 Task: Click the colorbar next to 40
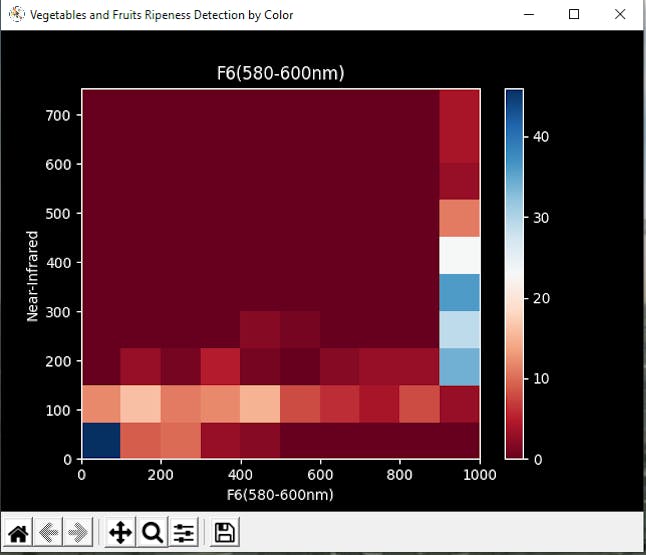click(514, 137)
